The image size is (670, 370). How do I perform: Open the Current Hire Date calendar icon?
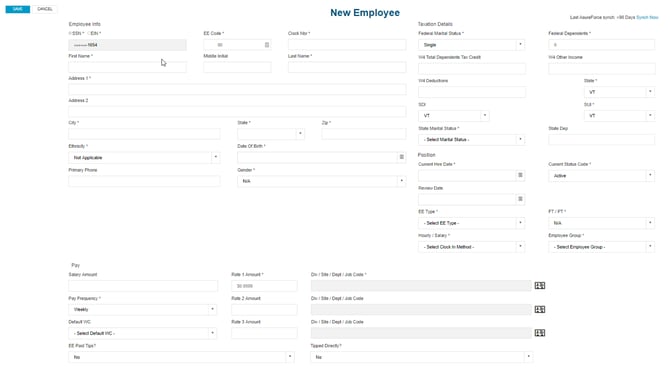(x=520, y=175)
